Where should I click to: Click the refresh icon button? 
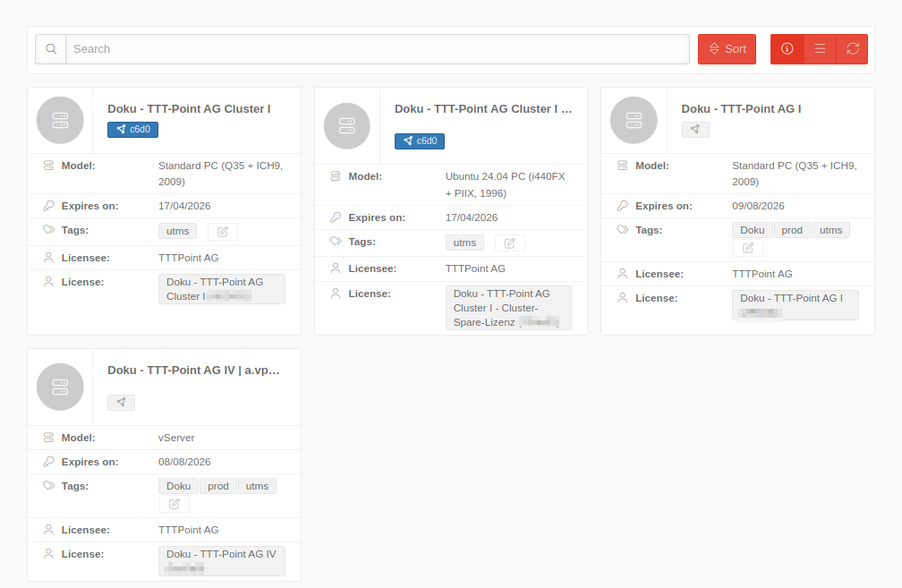coord(852,49)
